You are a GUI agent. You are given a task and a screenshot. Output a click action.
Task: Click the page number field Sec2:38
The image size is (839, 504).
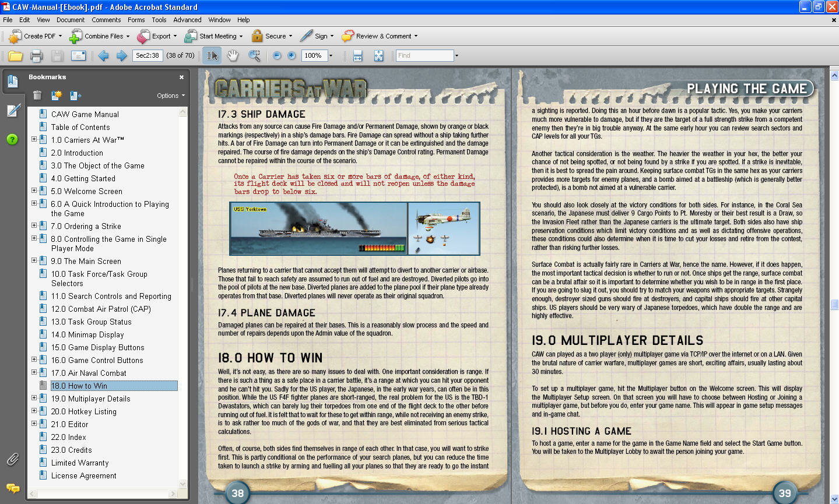(x=148, y=56)
